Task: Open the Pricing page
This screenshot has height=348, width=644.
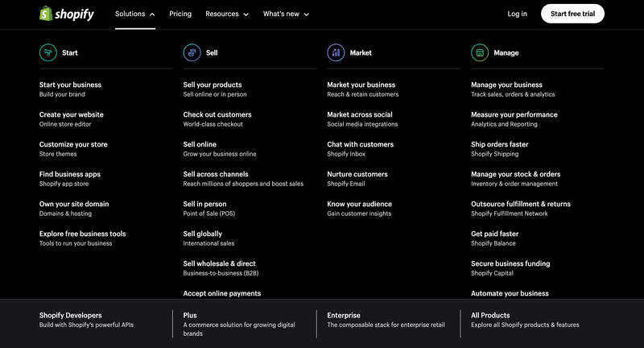Action: pyautogui.click(x=180, y=14)
